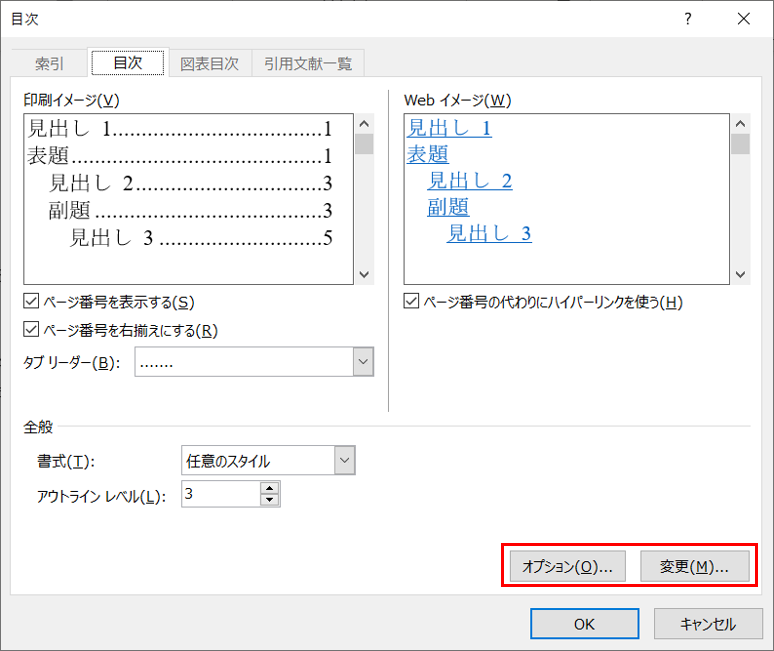Select the 目次 tab
The height and width of the screenshot is (651, 774).
click(128, 63)
